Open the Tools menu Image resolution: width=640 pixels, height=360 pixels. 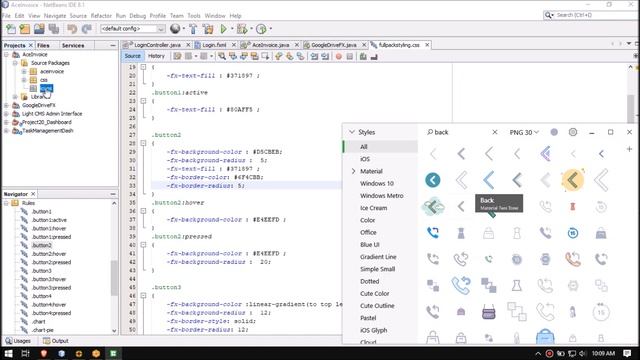click(x=194, y=16)
